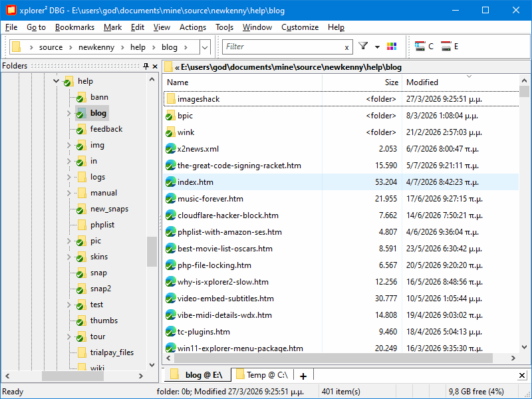Open the Bookmarks menu

click(x=74, y=27)
